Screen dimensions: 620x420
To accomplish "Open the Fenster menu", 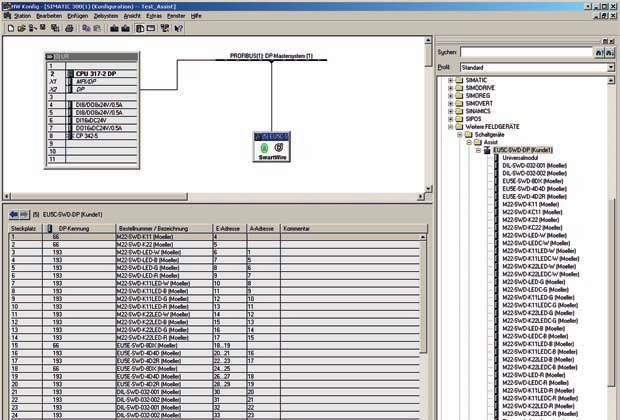I will pyautogui.click(x=176, y=16).
